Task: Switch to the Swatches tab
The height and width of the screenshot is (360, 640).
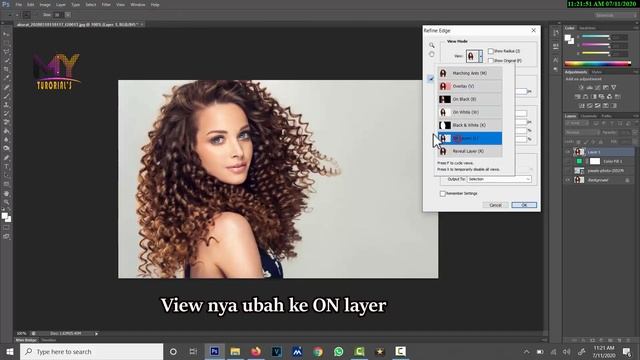Action: point(588,28)
